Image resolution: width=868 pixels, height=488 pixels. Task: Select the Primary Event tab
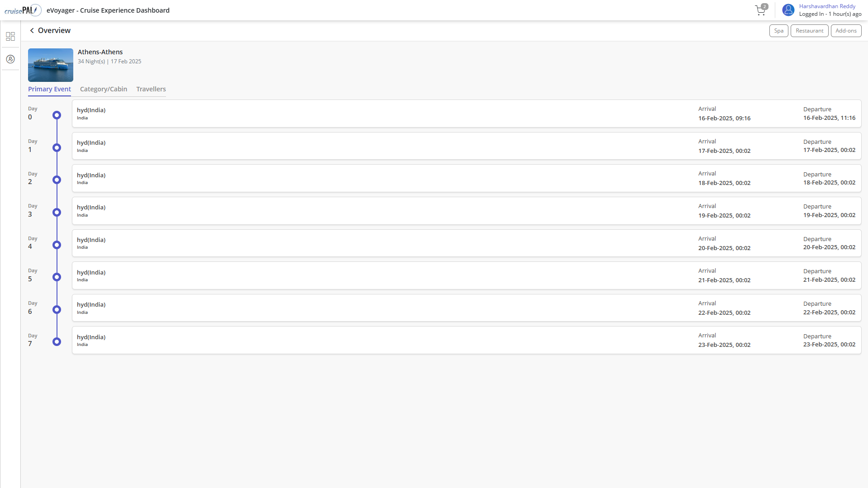[x=49, y=89]
